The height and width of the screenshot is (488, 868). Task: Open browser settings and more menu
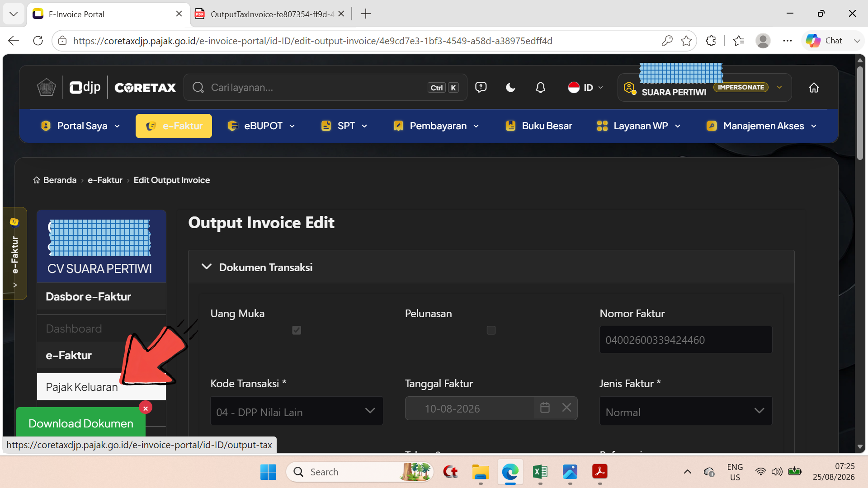[x=788, y=41]
